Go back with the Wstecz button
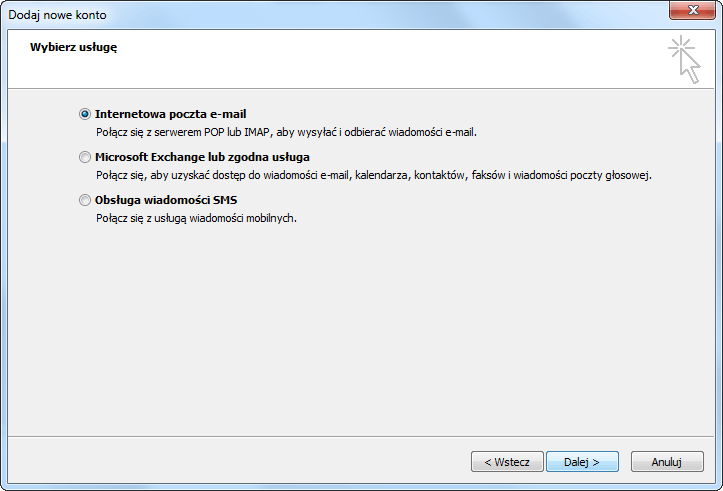 [507, 461]
